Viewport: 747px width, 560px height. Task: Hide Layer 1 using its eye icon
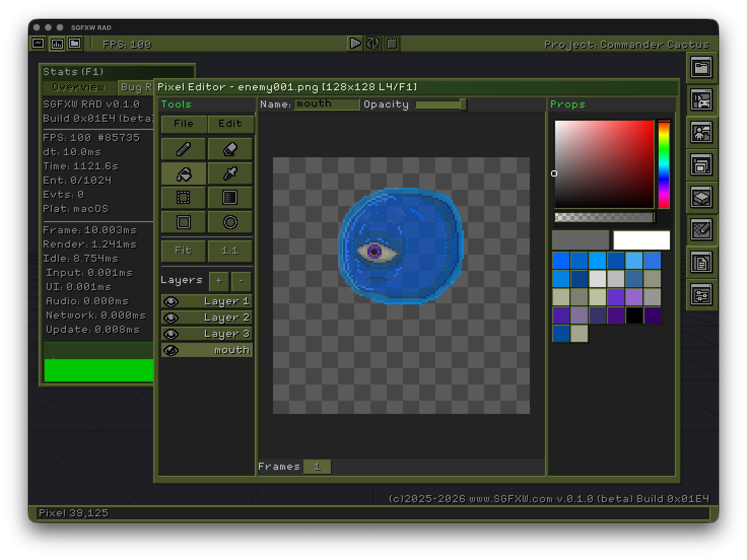point(172,302)
